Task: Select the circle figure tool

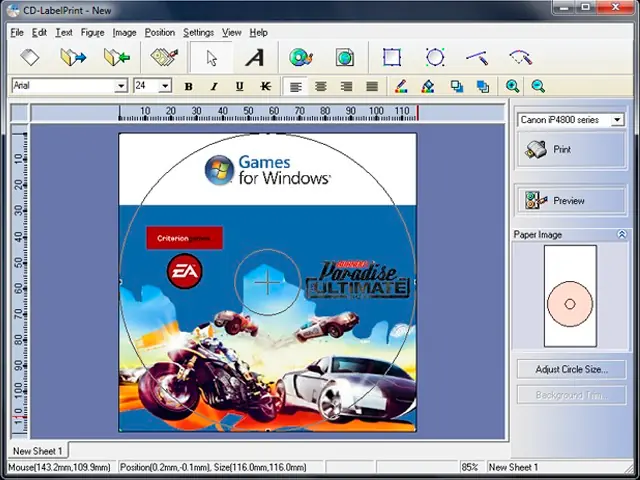Action: [435, 57]
